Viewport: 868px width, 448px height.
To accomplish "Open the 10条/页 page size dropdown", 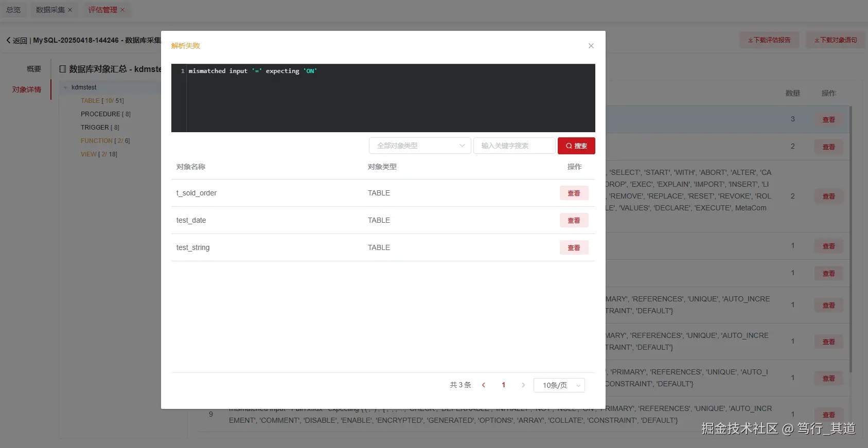I will [x=559, y=385].
